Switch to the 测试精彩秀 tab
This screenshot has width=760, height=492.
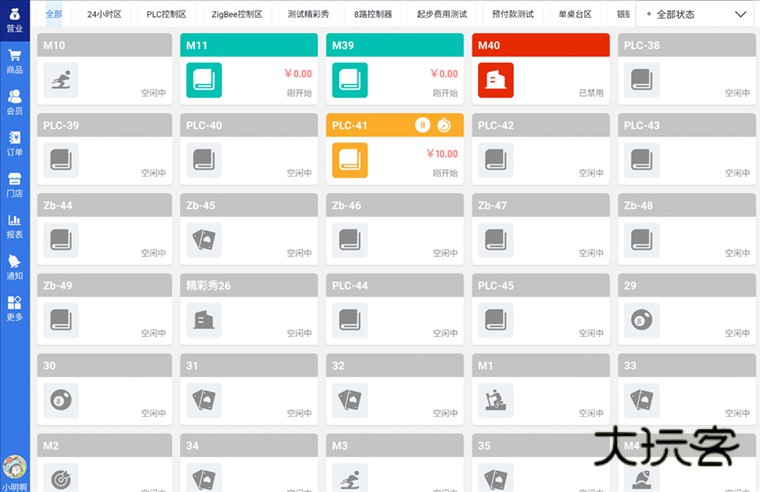click(x=308, y=14)
